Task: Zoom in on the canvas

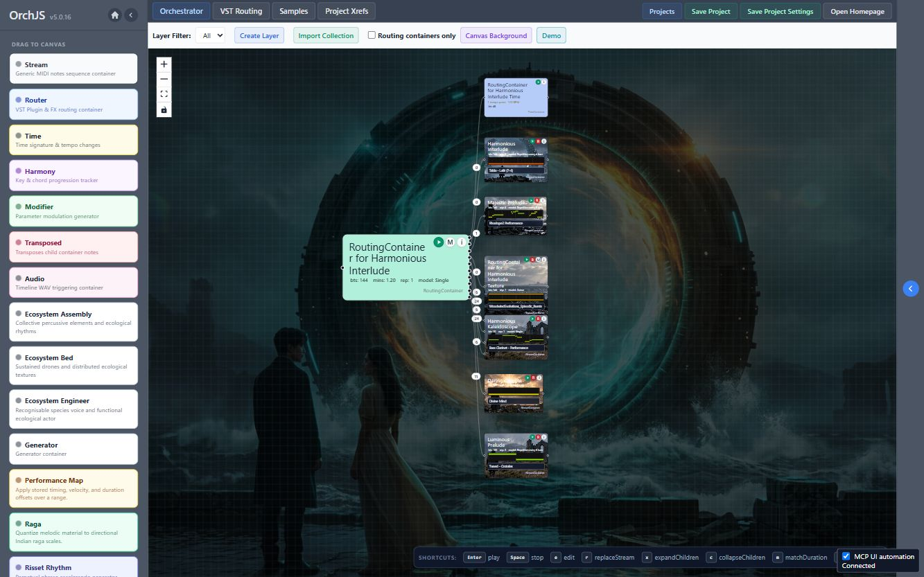Action: click(x=164, y=64)
